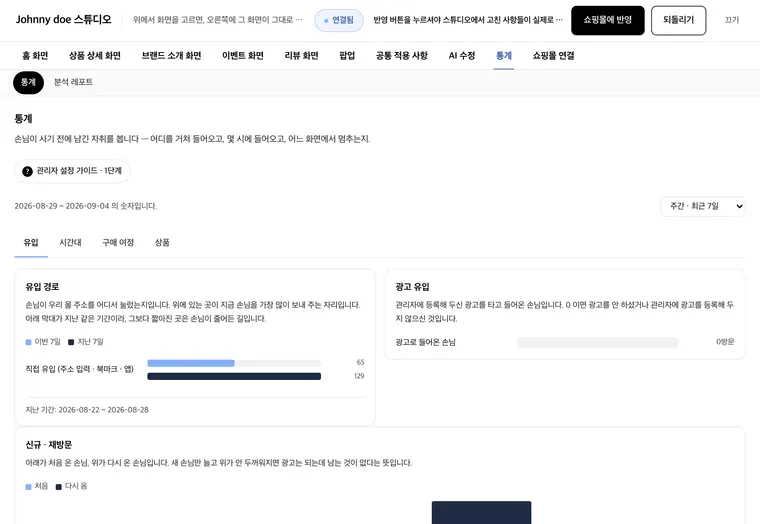Viewport: 760px width, 524px height.
Task: Click the 2026-08-29 ~ 2026-09-04 date text
Action: [x=86, y=206]
